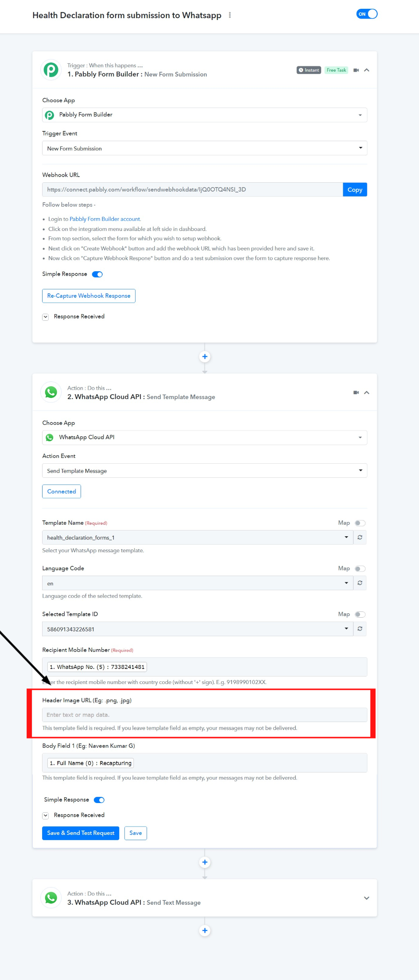Click the Instant clock badge

309,70
